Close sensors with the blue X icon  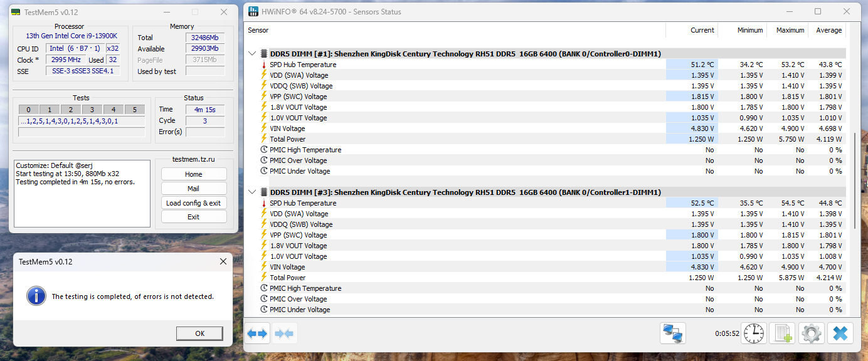pyautogui.click(x=840, y=333)
